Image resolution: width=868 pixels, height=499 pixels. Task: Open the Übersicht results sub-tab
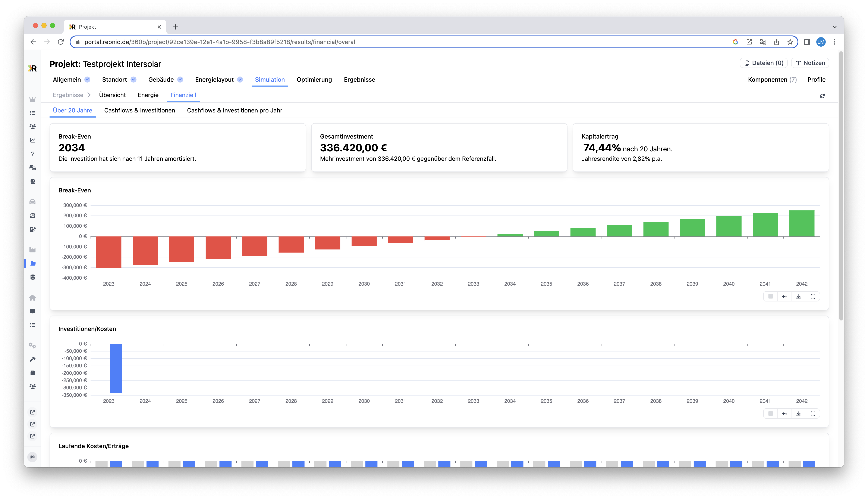(x=112, y=95)
